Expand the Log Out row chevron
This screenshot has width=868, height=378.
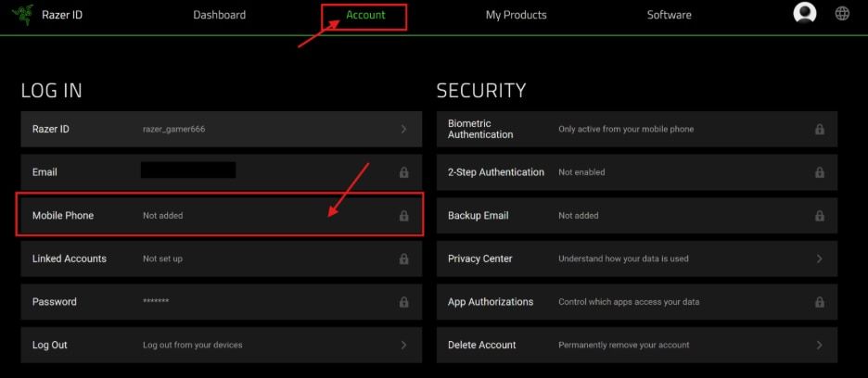[403, 345]
